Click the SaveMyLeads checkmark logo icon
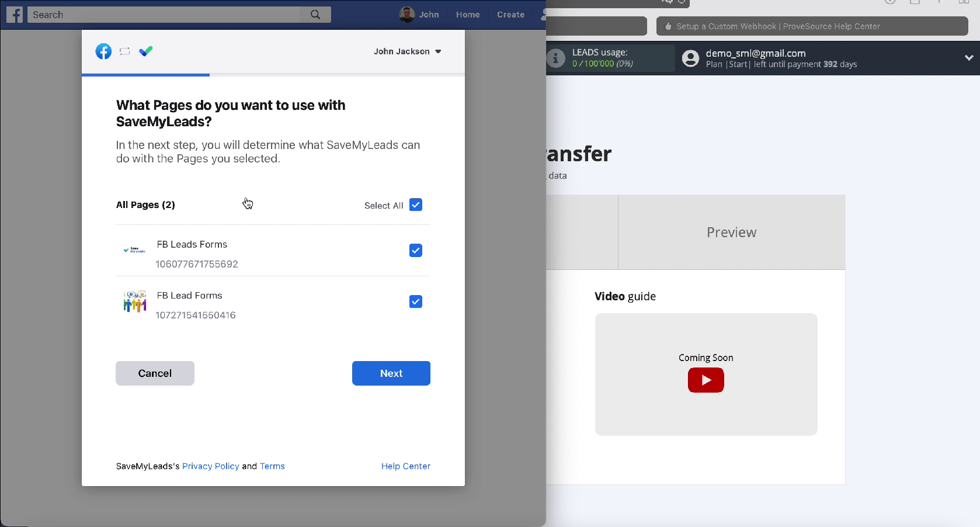 click(146, 51)
